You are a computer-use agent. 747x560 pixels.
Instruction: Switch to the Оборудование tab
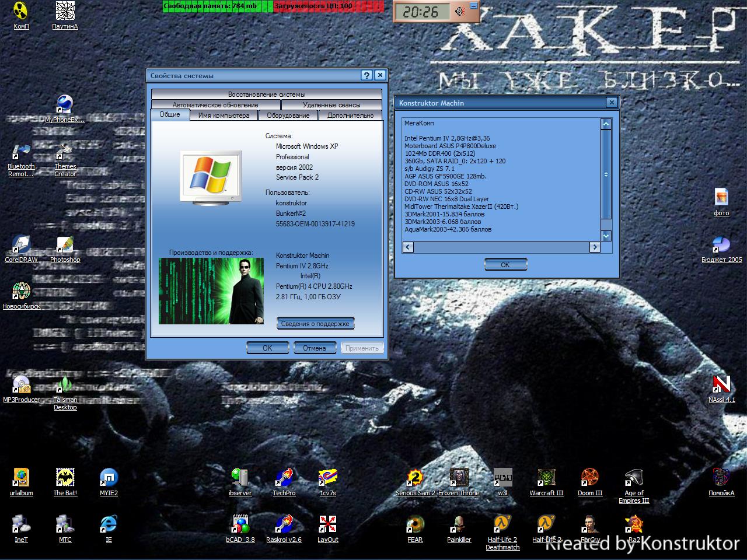(x=288, y=116)
